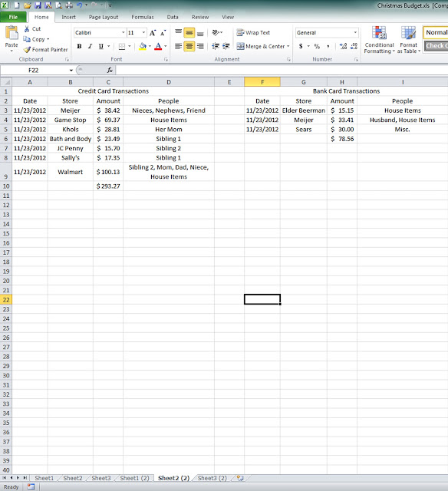Click macro record icon in status bar
The image size is (448, 491).
(31, 486)
